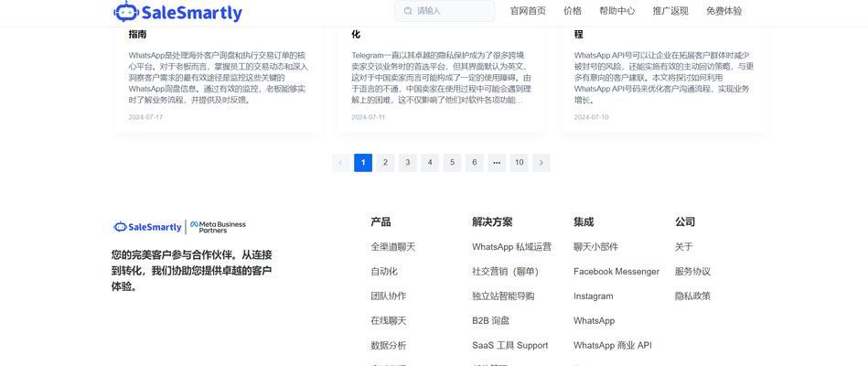868x366 pixels.
Task: Open 官网首页 in top navigation
Action: point(528,11)
